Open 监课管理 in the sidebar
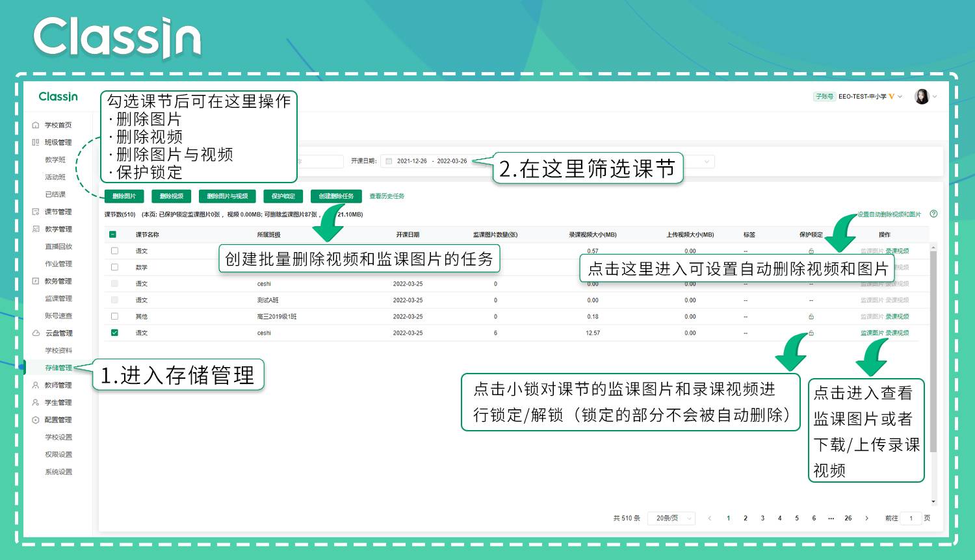This screenshot has width=975, height=560. [58, 298]
